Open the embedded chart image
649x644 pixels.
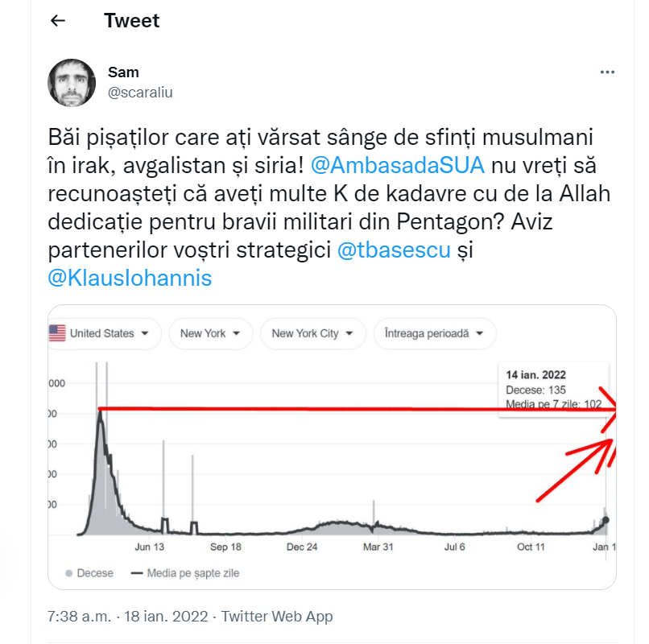(332, 447)
